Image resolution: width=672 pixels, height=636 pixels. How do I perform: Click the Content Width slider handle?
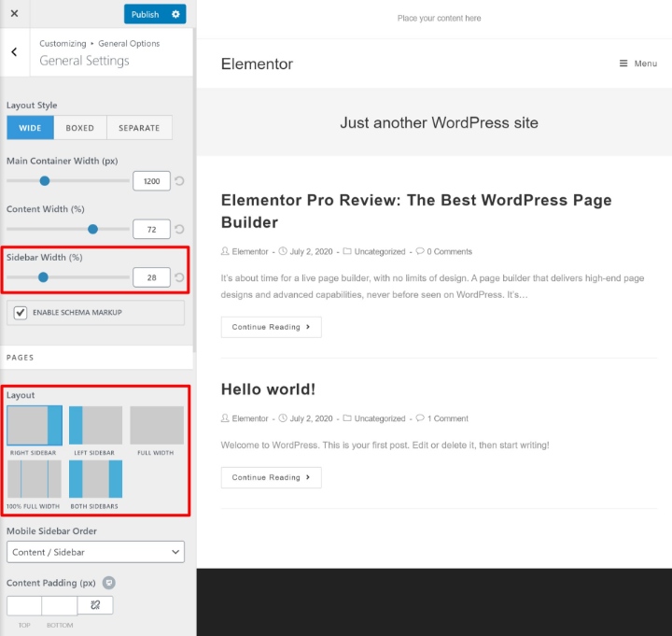(x=92, y=229)
